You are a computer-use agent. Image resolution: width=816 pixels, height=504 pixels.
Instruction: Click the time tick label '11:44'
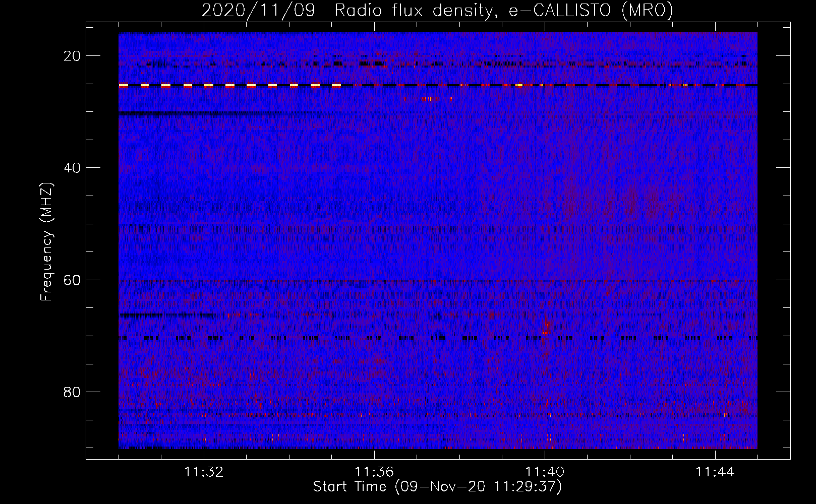715,472
